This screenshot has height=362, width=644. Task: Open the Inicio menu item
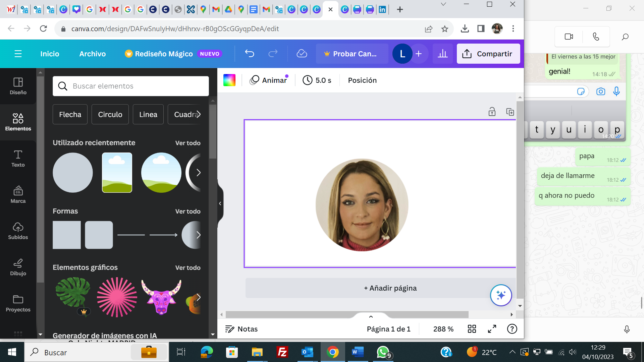tap(50, 54)
